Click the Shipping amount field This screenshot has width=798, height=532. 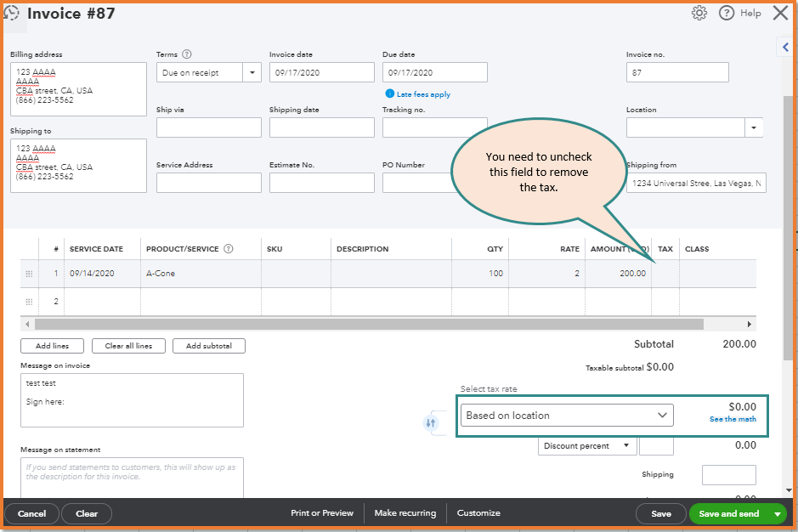[729, 475]
